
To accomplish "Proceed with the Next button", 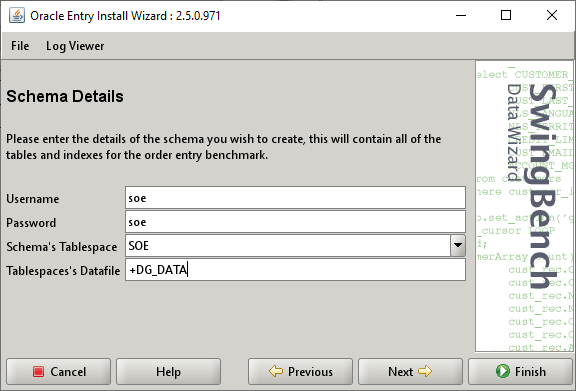I will pos(410,372).
